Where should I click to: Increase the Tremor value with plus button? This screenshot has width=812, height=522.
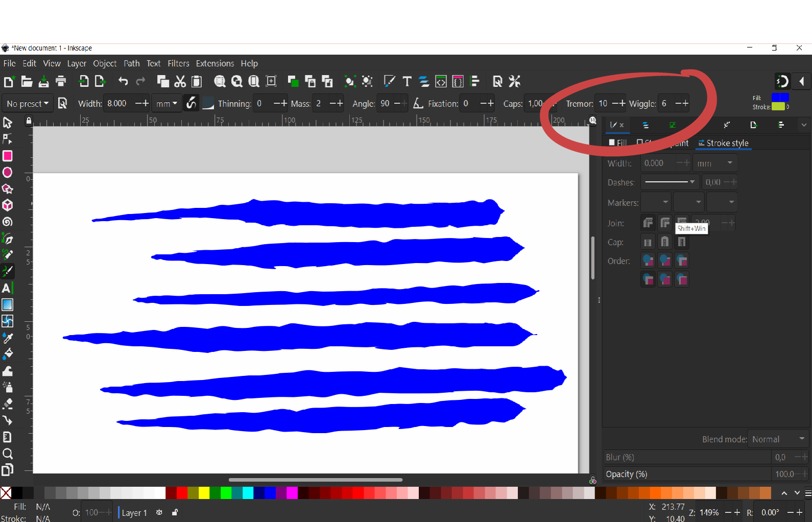pyautogui.click(x=622, y=104)
